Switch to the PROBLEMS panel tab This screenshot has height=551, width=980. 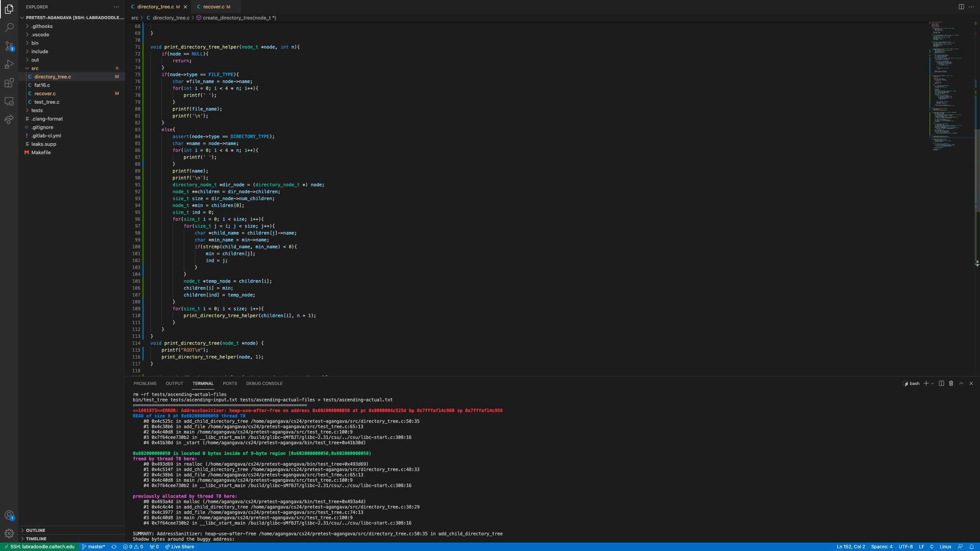coord(145,383)
